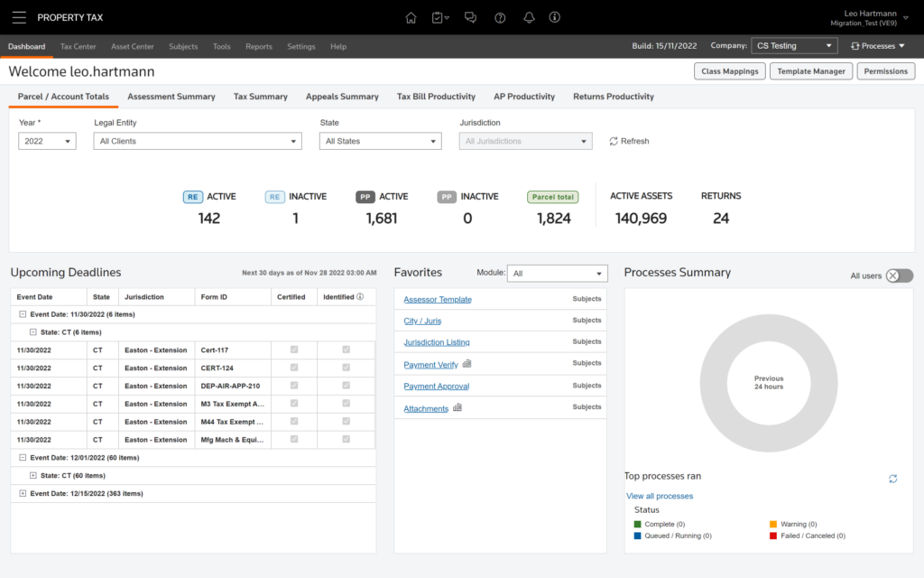This screenshot has height=578, width=924.
Task: Open the Year dropdown showing 2022
Action: [47, 140]
